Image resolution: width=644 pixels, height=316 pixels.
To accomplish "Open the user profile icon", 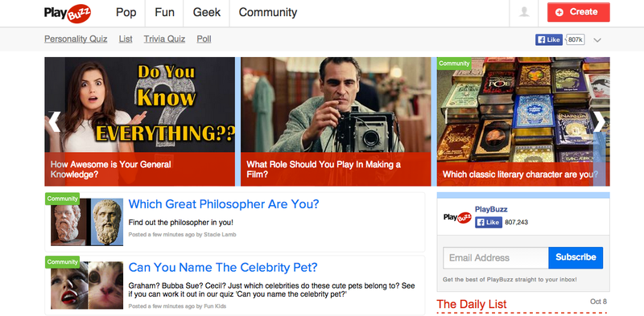I will pos(524,12).
